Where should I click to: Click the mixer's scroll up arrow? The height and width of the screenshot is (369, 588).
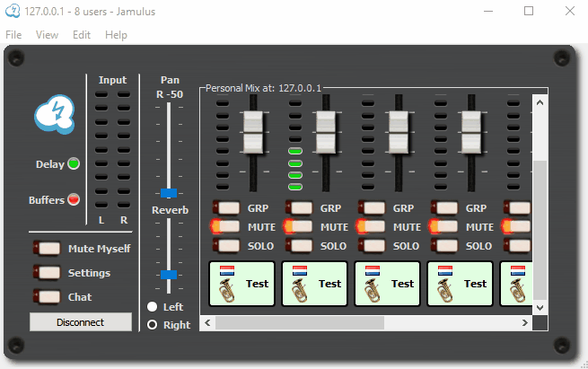tap(540, 102)
